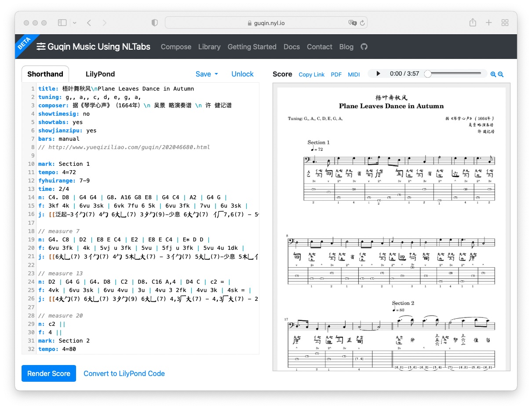Click the translate page icon
The width and height of the screenshot is (532, 409).
[x=352, y=23]
